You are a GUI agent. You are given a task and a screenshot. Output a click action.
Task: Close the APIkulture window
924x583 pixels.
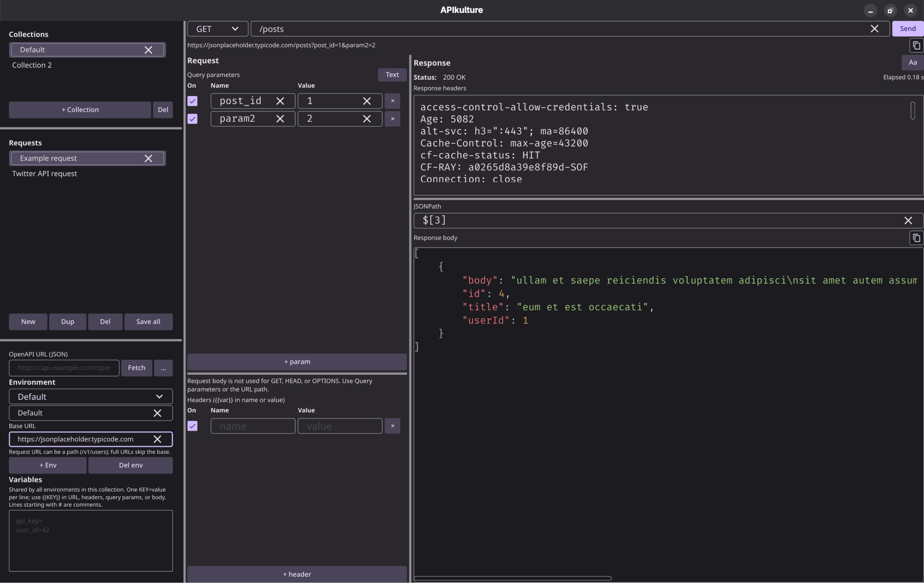pyautogui.click(x=910, y=11)
